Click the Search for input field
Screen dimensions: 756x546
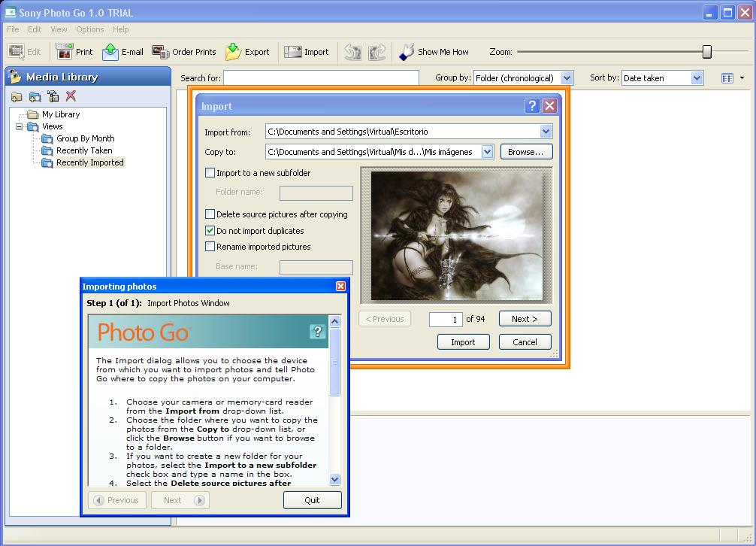pos(321,77)
